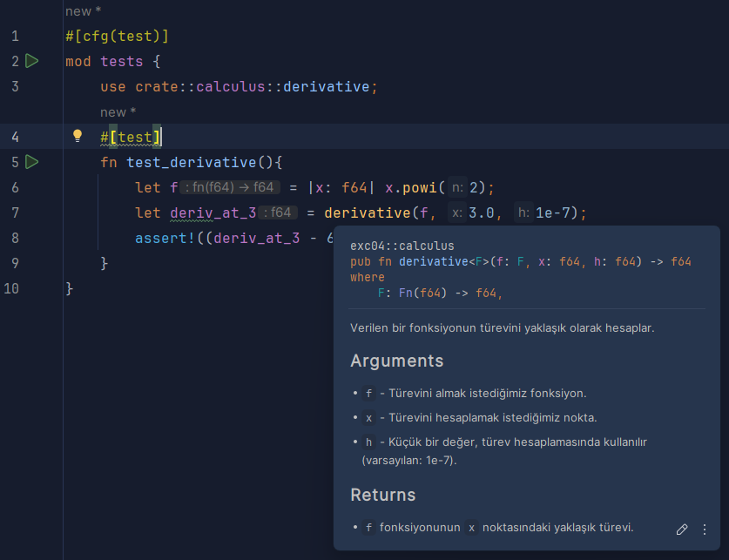Select line number 4 in the gutter
The width and height of the screenshot is (729, 560).
(x=15, y=137)
